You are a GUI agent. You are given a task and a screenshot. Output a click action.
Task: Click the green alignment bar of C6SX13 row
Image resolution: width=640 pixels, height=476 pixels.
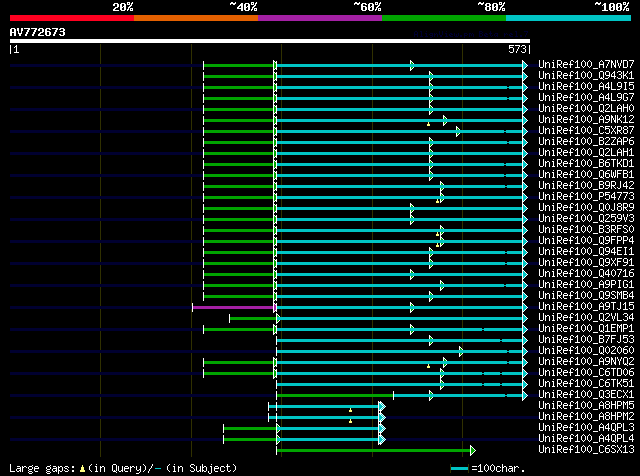tap(373, 451)
